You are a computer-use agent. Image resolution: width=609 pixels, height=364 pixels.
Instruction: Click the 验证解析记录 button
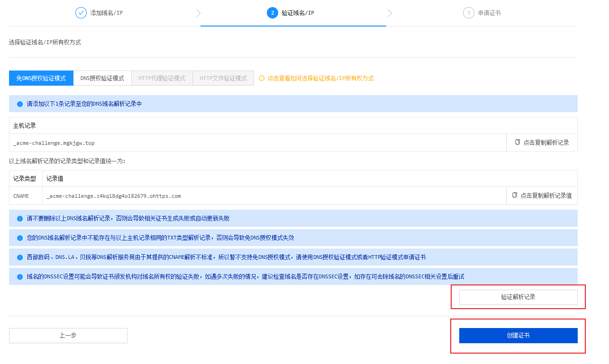point(518,297)
